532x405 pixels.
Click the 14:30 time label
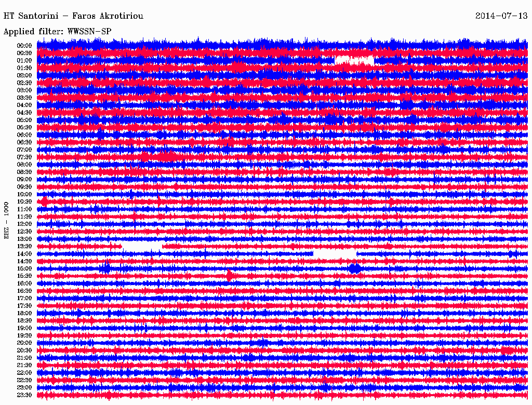click(x=24, y=262)
